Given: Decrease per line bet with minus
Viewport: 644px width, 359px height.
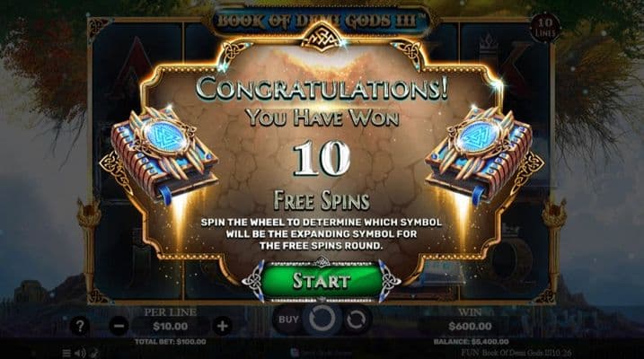Looking at the screenshot, I should tap(119, 326).
